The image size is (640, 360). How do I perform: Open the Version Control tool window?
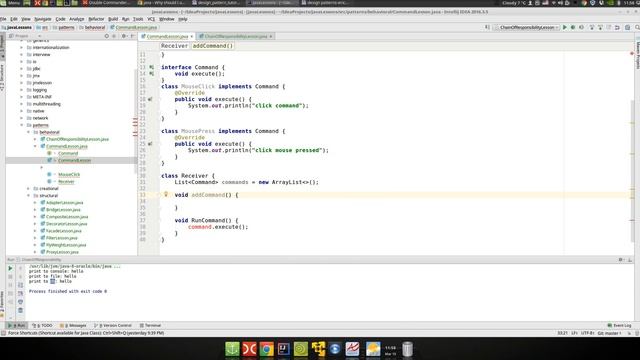pyautogui.click(x=113, y=325)
